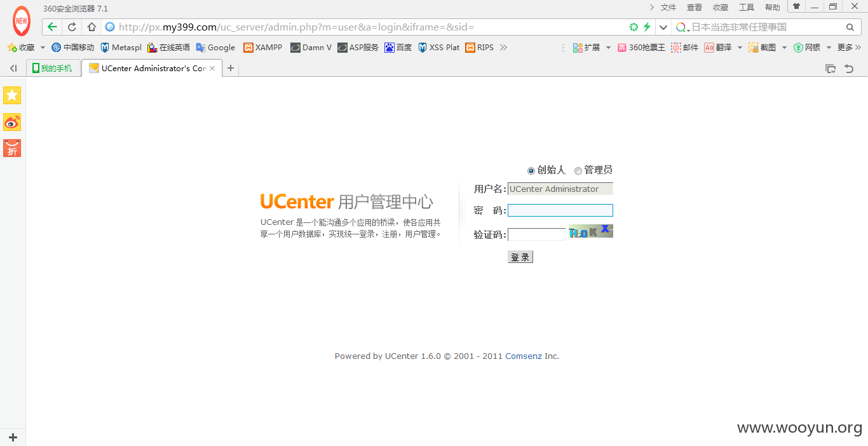Image resolution: width=868 pixels, height=446 pixels.
Task: Open the sidebar Weibo icon
Action: click(x=12, y=122)
